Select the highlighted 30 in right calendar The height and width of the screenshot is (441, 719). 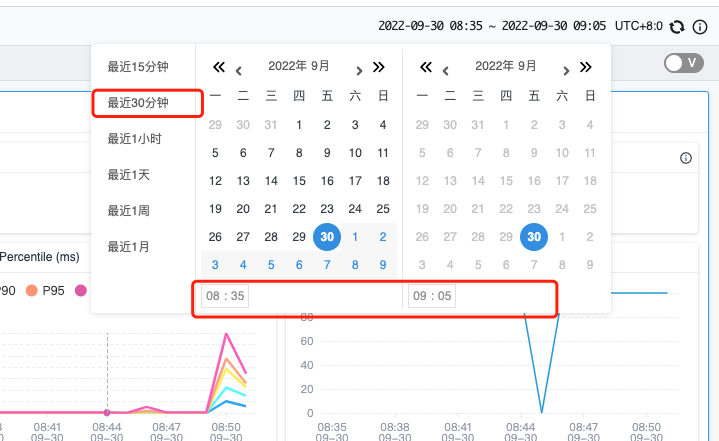pyautogui.click(x=534, y=237)
